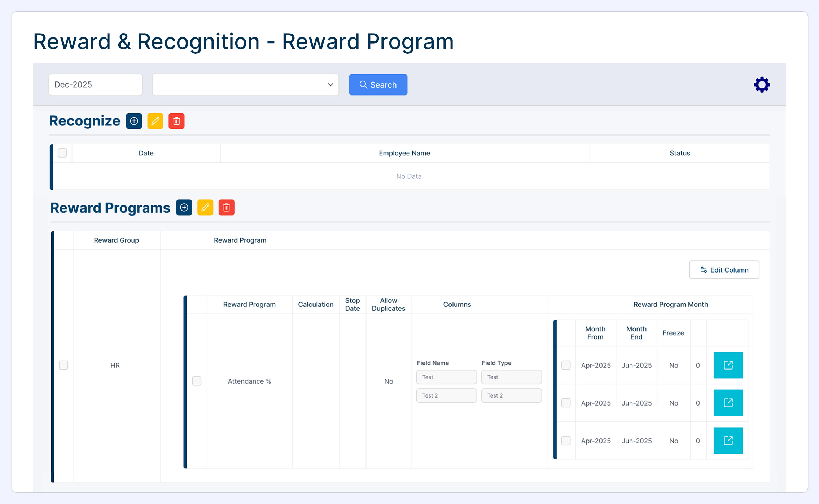Screen dimensions: 819x504
Task: Click yellow edit pencil beside Reward Programs
Action: (205, 208)
